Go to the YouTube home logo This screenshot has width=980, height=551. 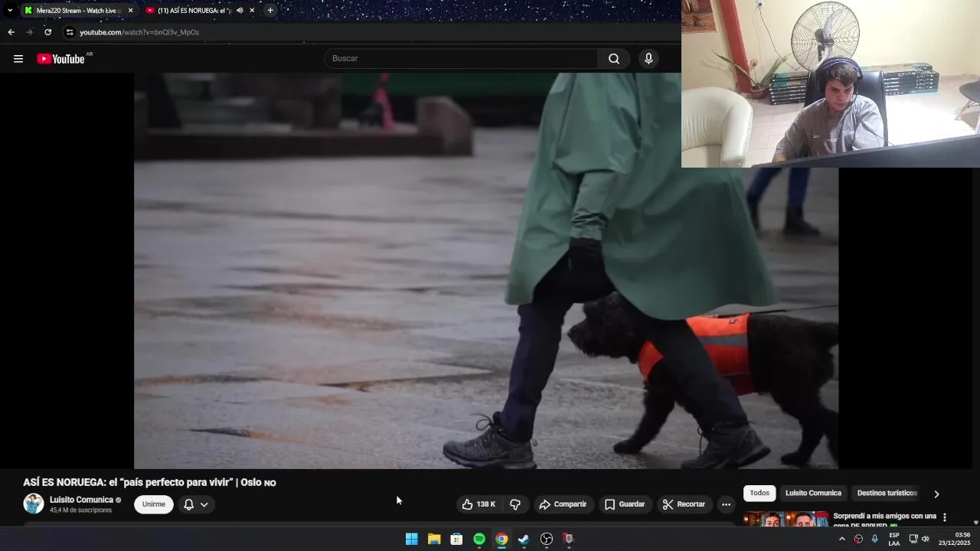coord(60,59)
